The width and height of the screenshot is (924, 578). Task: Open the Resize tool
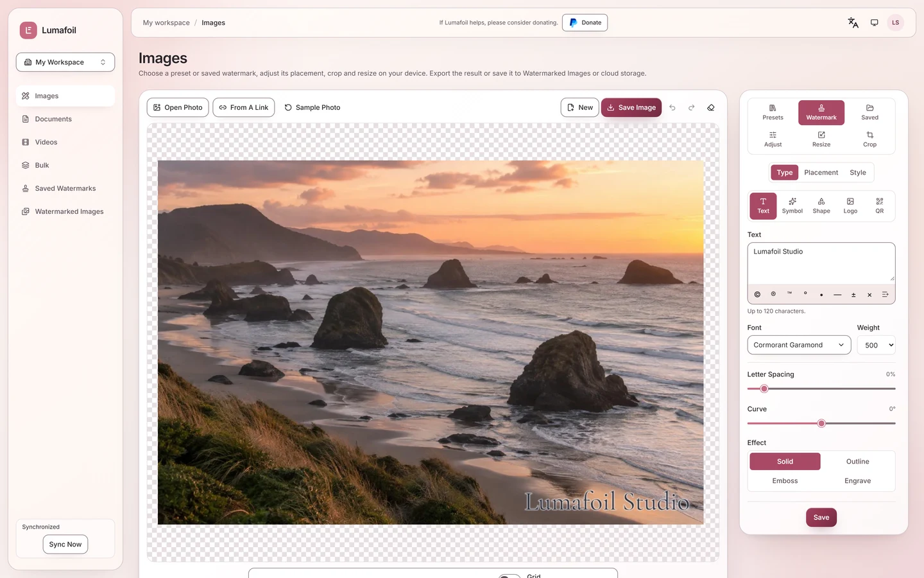click(x=821, y=139)
